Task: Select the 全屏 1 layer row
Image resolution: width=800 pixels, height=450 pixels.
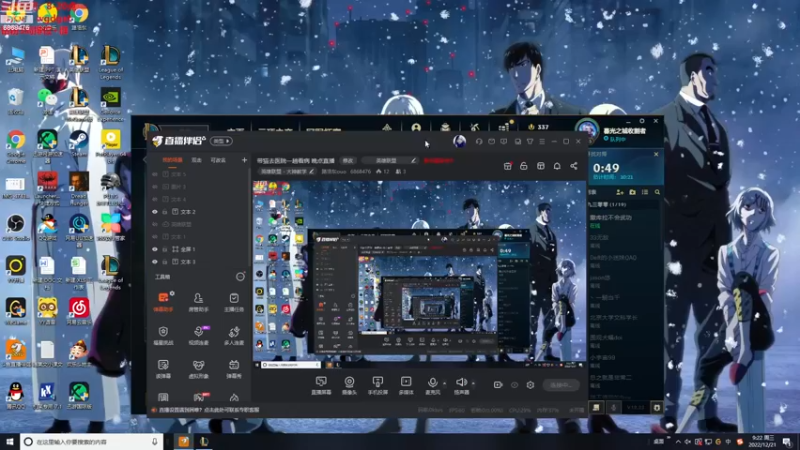Action: (198, 249)
